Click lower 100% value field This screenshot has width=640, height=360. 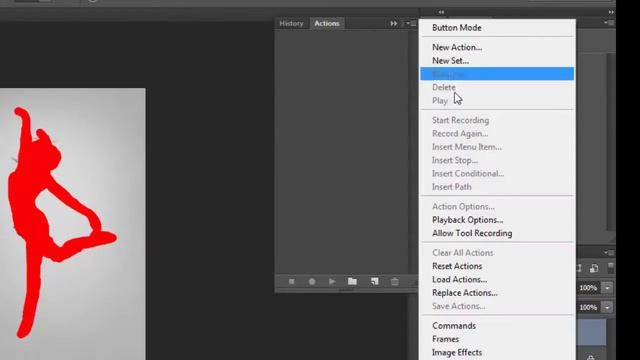coord(588,307)
